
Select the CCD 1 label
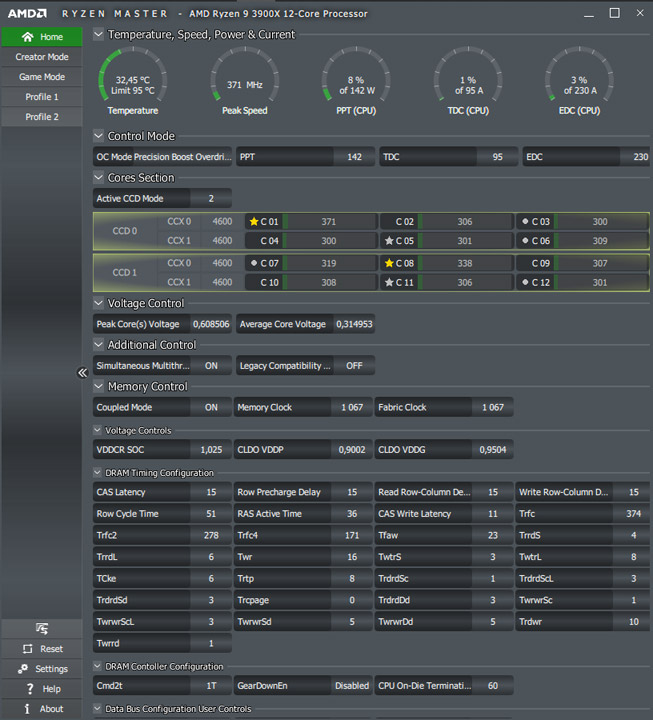coord(125,273)
